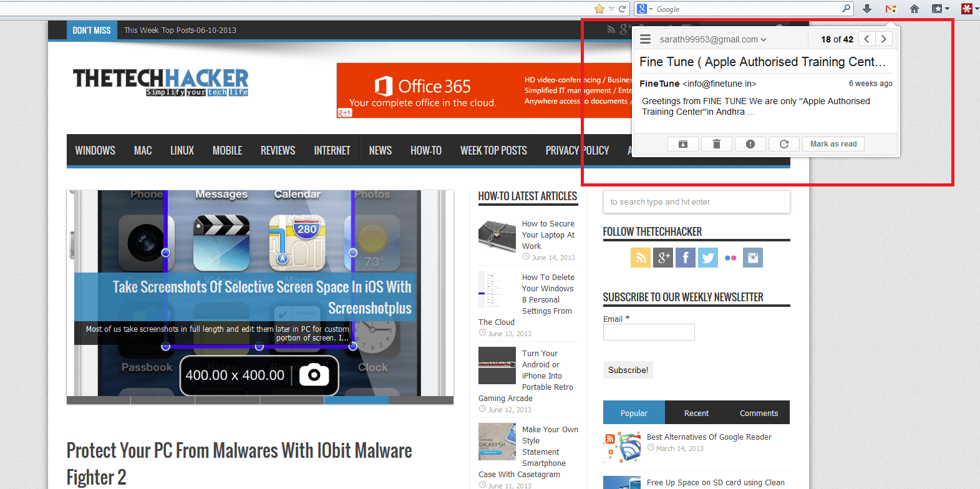980x489 pixels.
Task: Report the Fine Tune email as spam
Action: pyautogui.click(x=750, y=144)
